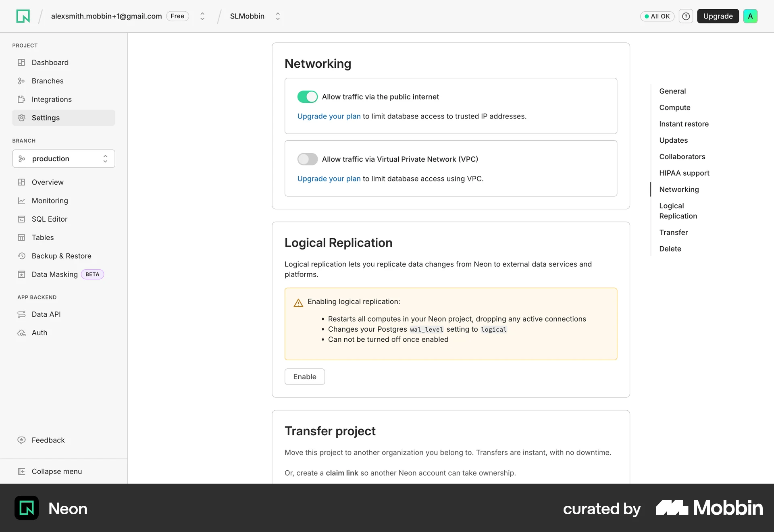The height and width of the screenshot is (532, 774).
Task: Click the Free plan badge
Action: tap(177, 16)
